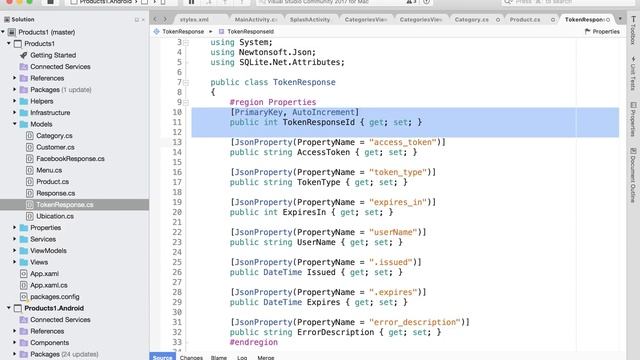Expand References under Products1
Viewport: 640px width, 360px height.
(15, 78)
